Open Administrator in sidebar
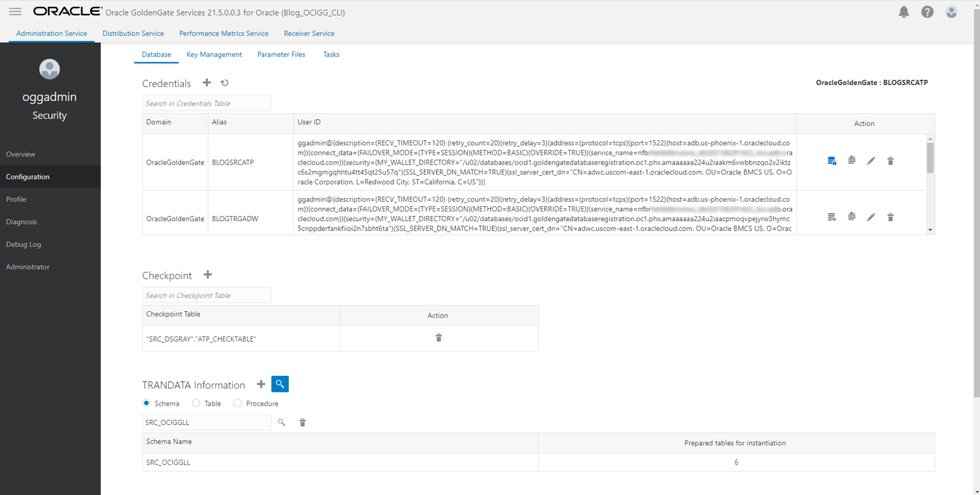The image size is (980, 495). [x=50, y=267]
